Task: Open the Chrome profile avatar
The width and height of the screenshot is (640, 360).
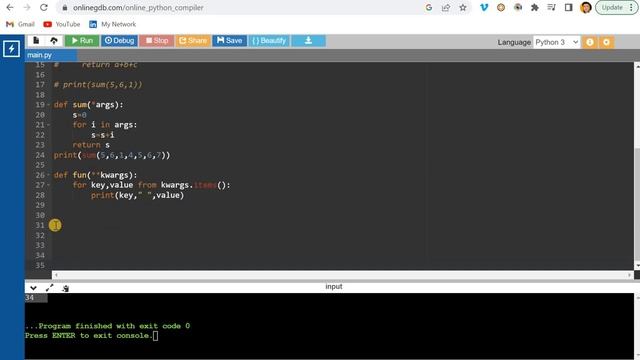Action: (586, 7)
